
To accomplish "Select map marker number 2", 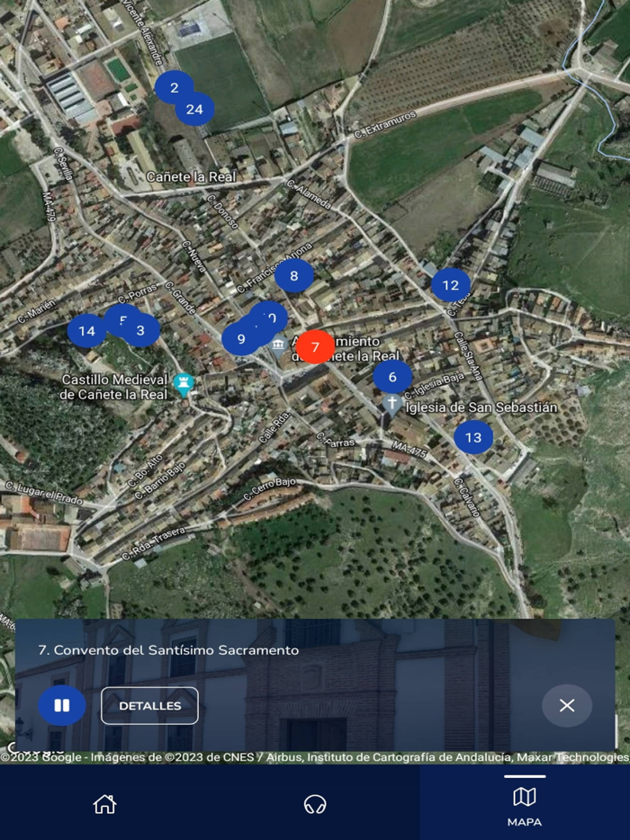I will click(174, 87).
